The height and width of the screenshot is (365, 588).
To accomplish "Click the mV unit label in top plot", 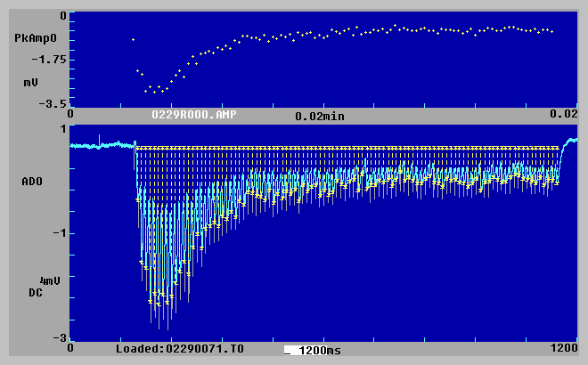I will (29, 82).
